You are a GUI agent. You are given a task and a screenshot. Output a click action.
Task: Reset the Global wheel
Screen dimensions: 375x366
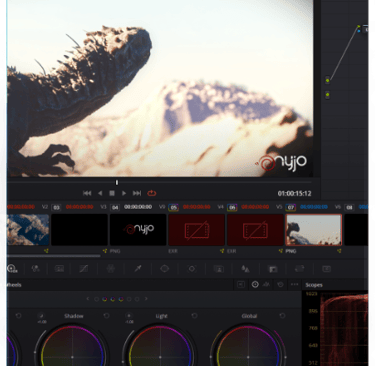[x=282, y=315]
